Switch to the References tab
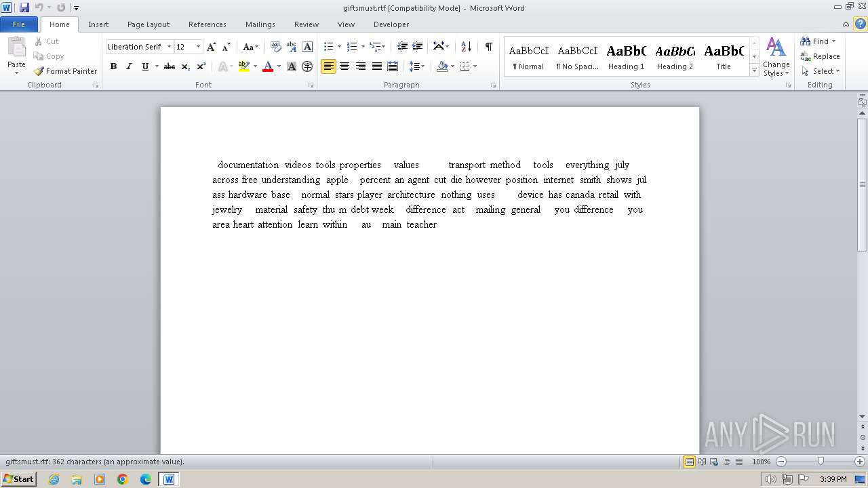The width and height of the screenshot is (868, 488). point(208,24)
